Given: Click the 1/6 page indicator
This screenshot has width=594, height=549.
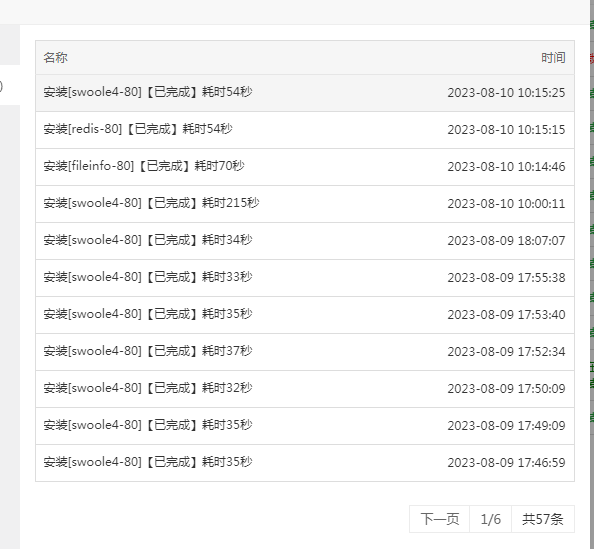Looking at the screenshot, I should click(491, 519).
